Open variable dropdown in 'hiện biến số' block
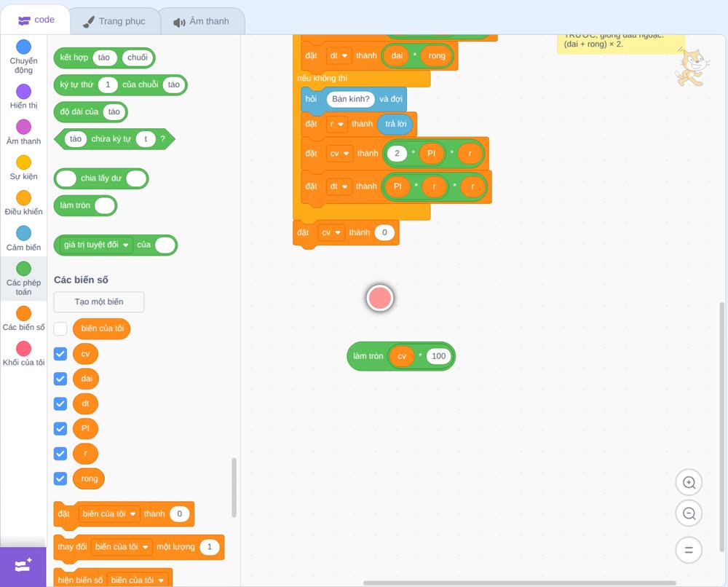728x587 pixels. pos(138,580)
